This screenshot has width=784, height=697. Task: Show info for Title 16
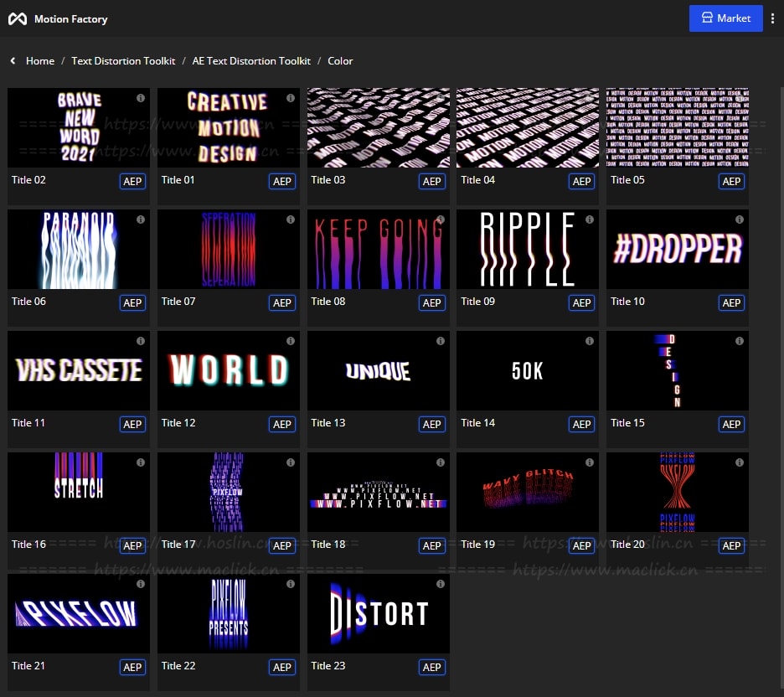[x=141, y=462]
